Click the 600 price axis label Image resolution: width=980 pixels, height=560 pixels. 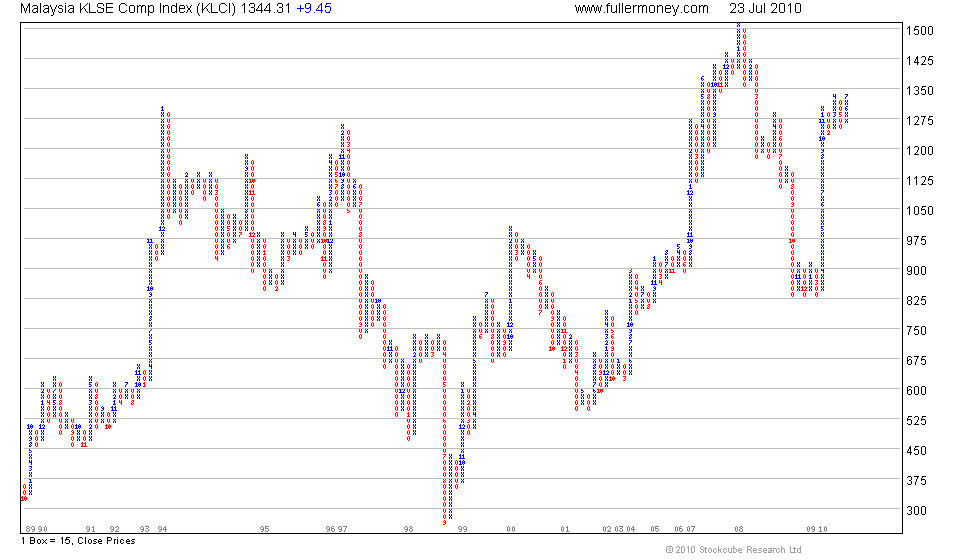tap(916, 391)
